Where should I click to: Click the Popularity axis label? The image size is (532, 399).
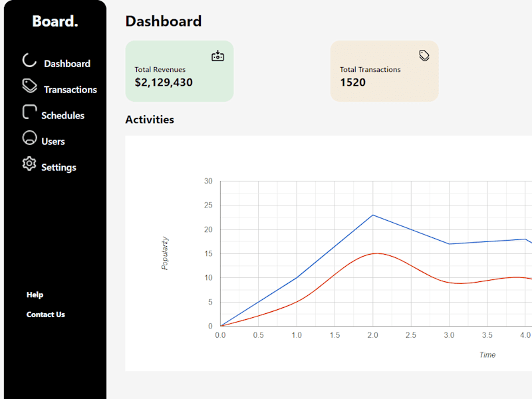click(x=165, y=253)
